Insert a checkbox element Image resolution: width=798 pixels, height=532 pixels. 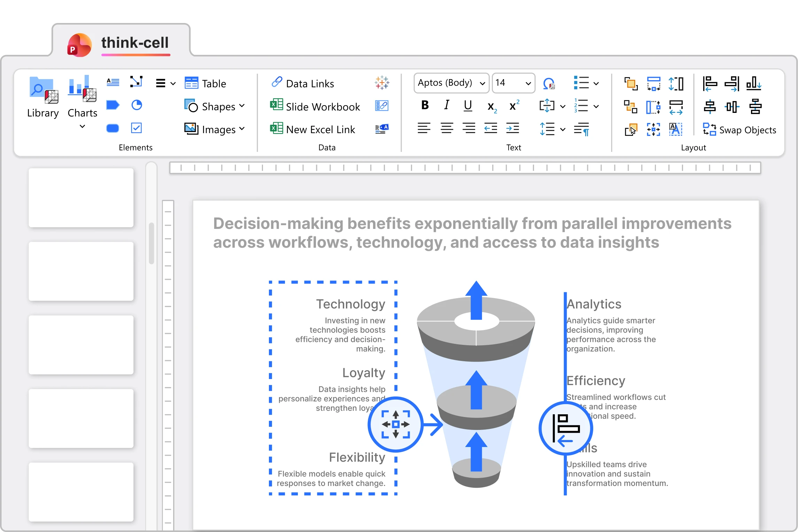tap(136, 128)
